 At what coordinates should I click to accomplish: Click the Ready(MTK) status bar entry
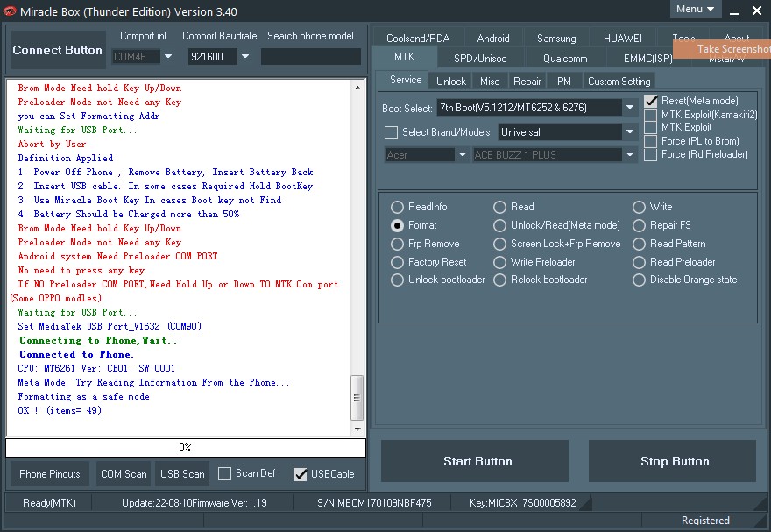[49, 503]
